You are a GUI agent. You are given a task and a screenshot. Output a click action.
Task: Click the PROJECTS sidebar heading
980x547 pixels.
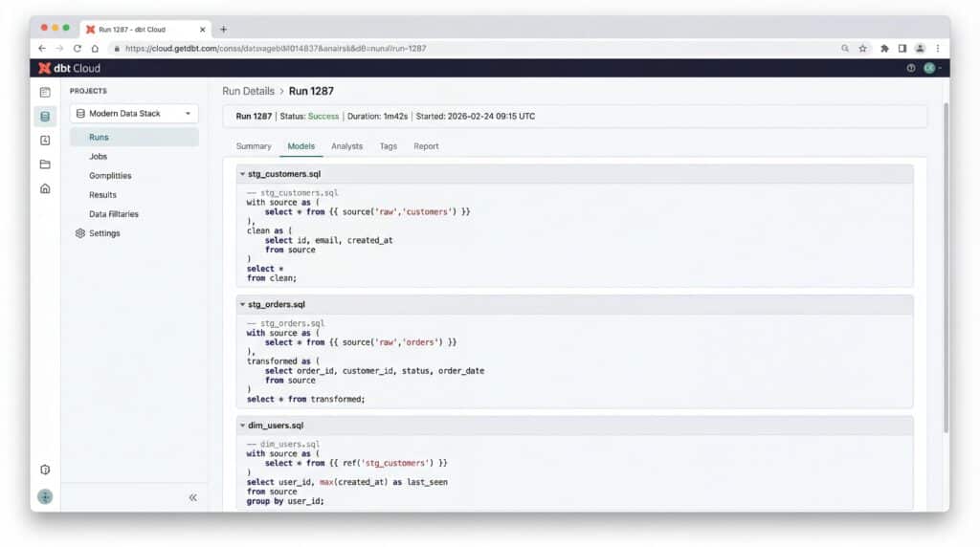click(88, 91)
